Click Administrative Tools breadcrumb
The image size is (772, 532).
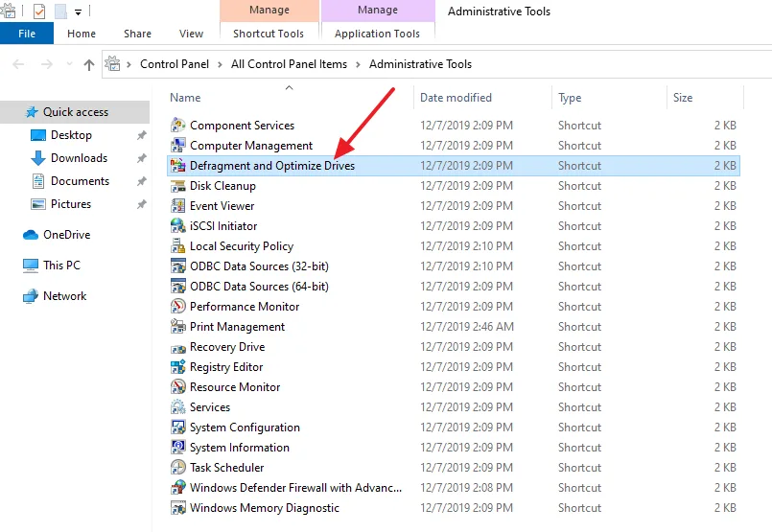coord(420,64)
